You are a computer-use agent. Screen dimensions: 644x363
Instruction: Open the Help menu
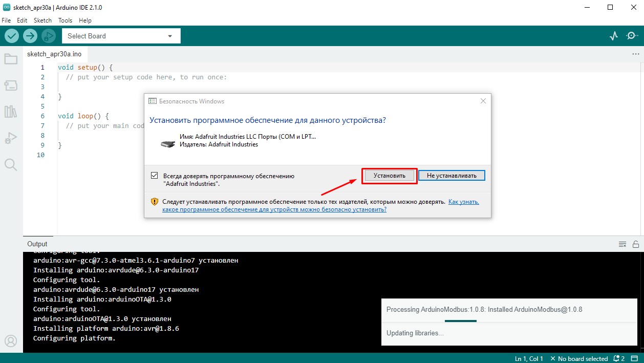85,20
